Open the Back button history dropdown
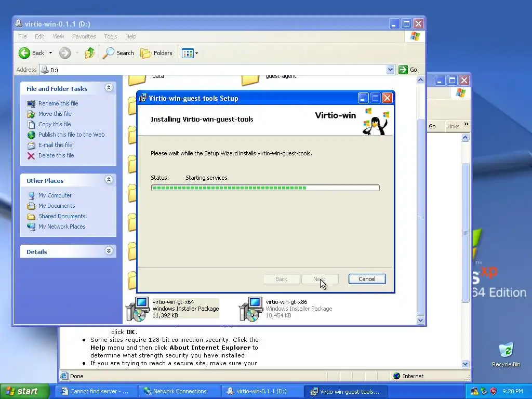Image resolution: width=532 pixels, height=399 pixels. 50,53
